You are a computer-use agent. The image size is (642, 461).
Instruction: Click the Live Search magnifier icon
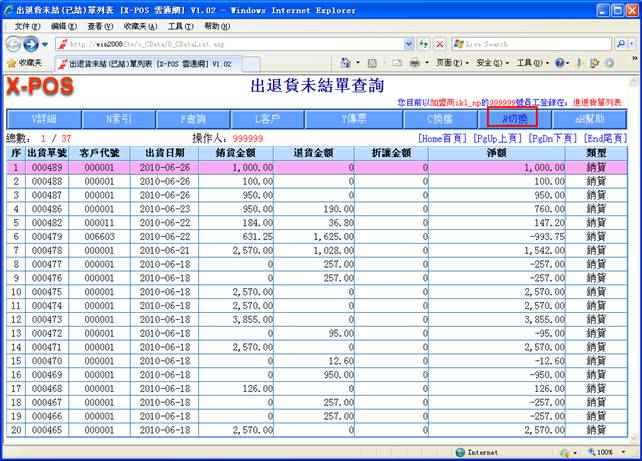622,44
